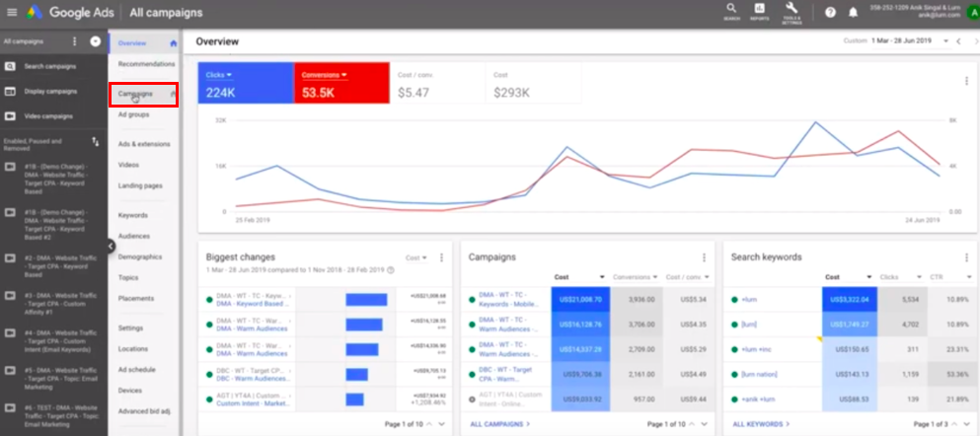The width and height of the screenshot is (980, 436).
Task: Open [lum nation] keyword link
Action: coord(759,374)
